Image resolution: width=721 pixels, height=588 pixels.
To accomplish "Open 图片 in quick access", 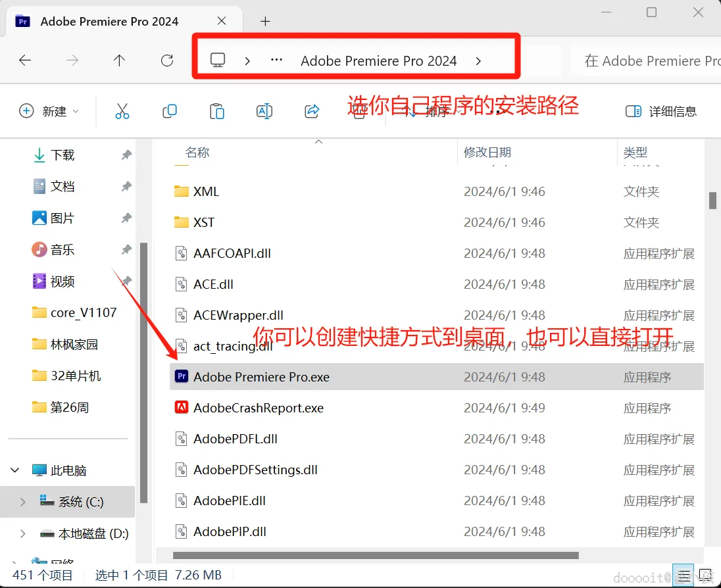I will [x=62, y=218].
